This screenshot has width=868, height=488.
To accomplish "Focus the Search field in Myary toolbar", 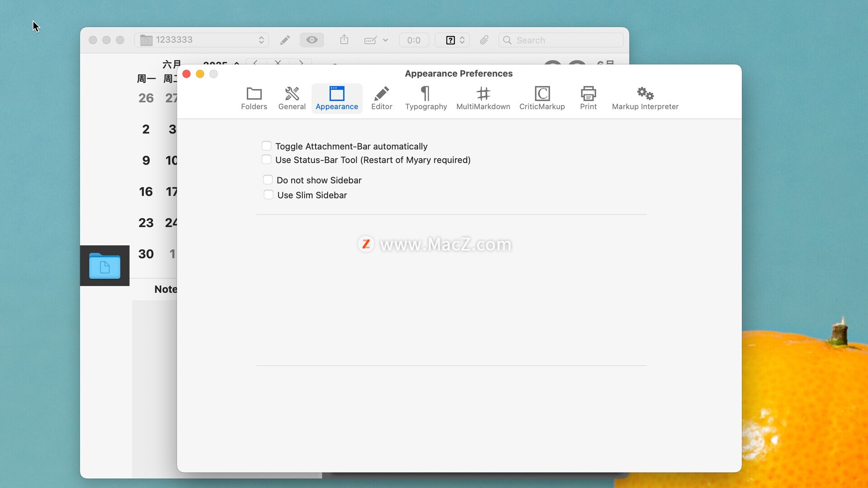I will click(x=561, y=40).
